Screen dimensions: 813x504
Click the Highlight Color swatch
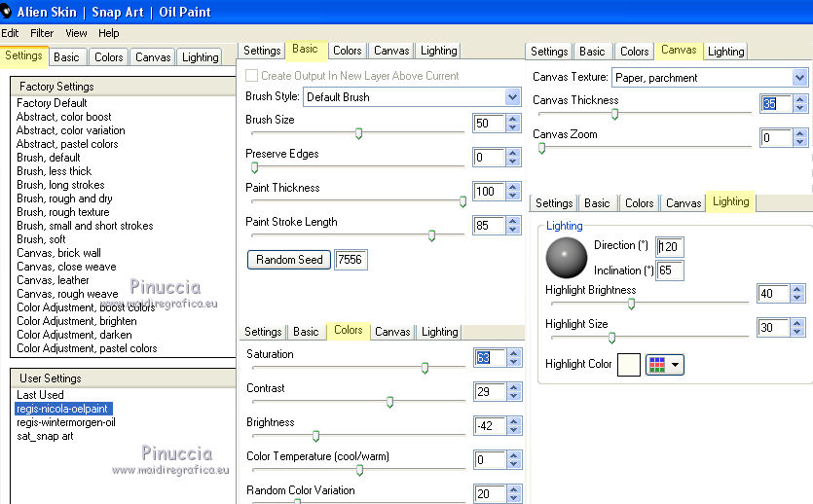click(x=629, y=365)
